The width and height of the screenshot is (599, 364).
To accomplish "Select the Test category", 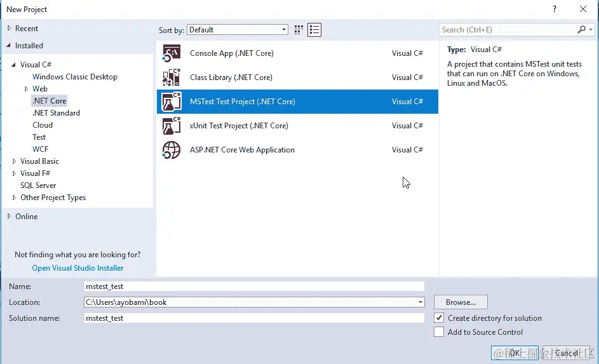I will [39, 137].
